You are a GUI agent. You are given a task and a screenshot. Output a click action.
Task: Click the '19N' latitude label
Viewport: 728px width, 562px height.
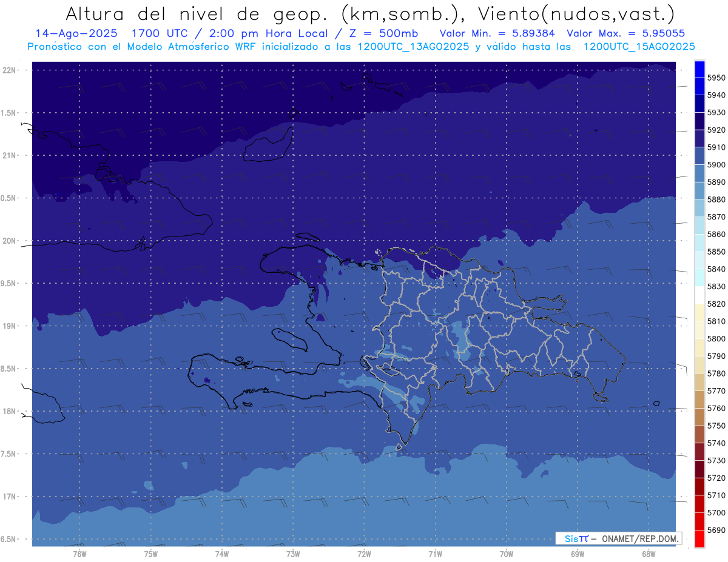tap(9, 326)
